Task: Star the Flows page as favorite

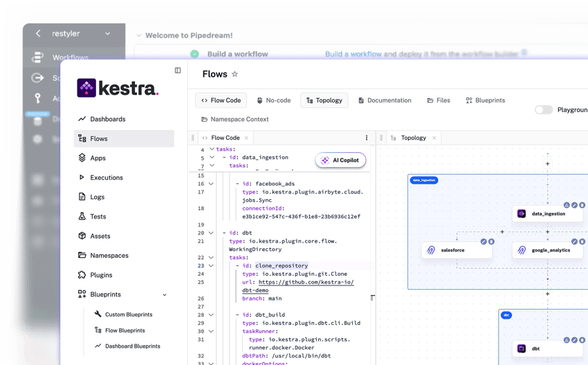Action: coord(235,74)
